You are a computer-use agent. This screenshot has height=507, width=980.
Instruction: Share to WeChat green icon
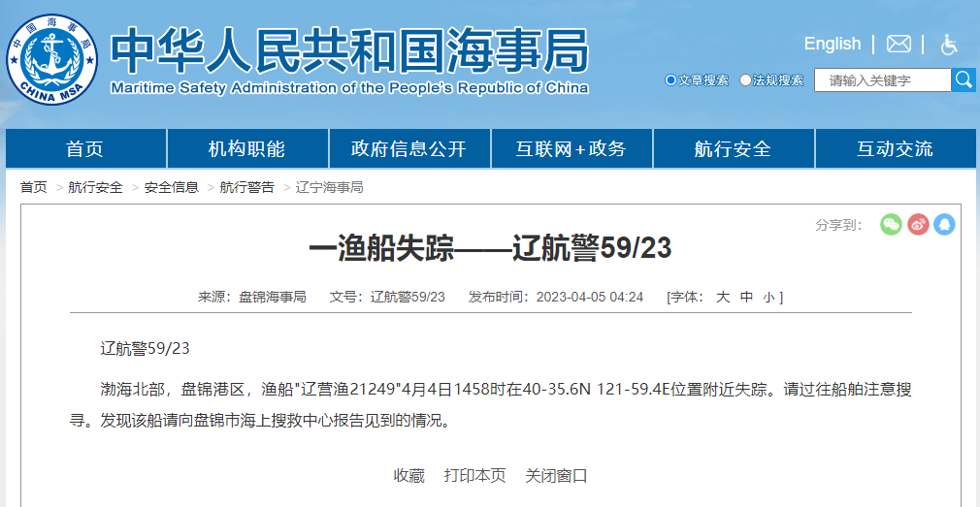tap(891, 225)
